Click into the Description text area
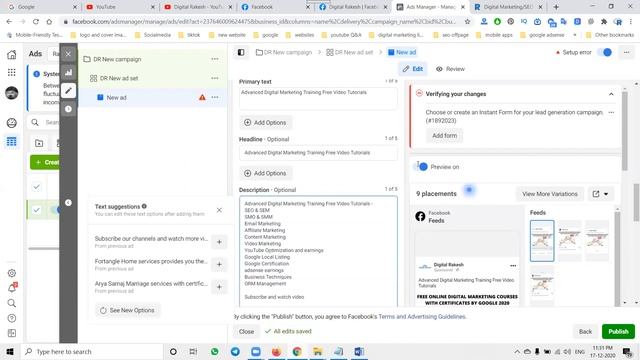 click(x=318, y=251)
